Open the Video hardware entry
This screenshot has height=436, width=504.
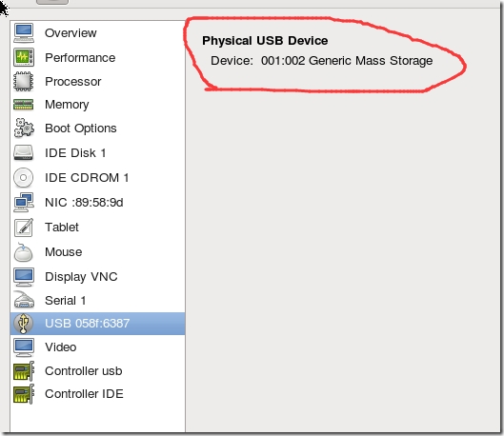[x=97, y=347]
